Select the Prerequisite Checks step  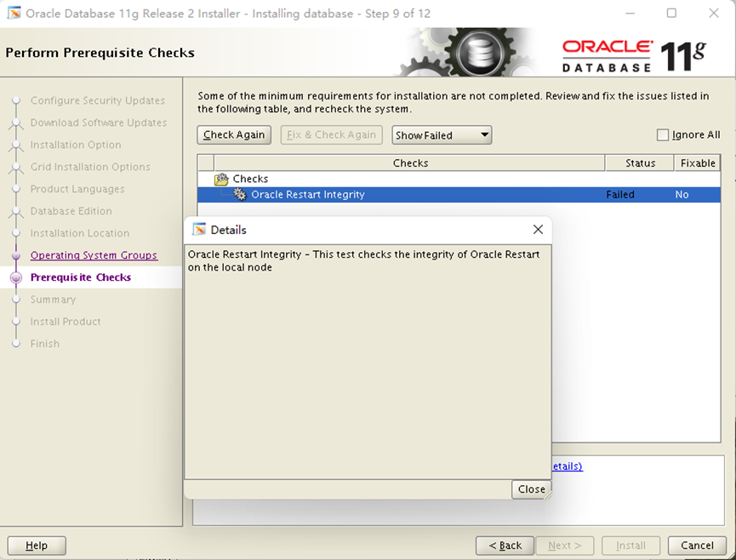coord(81,277)
